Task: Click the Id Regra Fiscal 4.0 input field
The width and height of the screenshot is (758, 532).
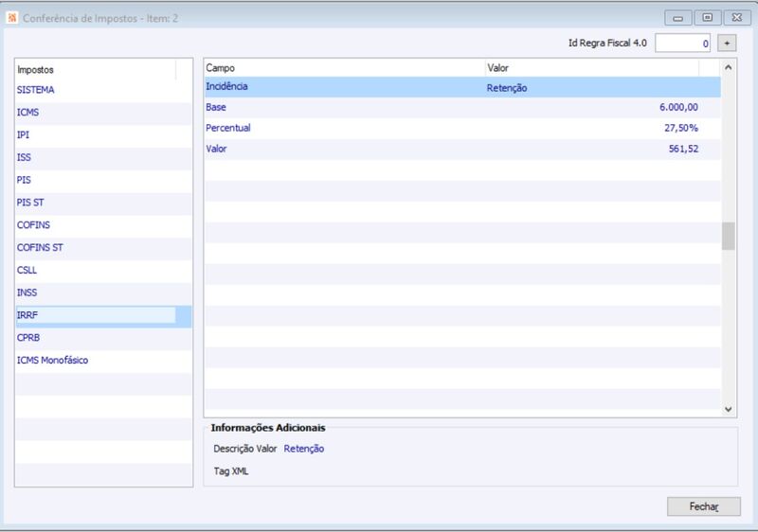Action: pos(682,43)
